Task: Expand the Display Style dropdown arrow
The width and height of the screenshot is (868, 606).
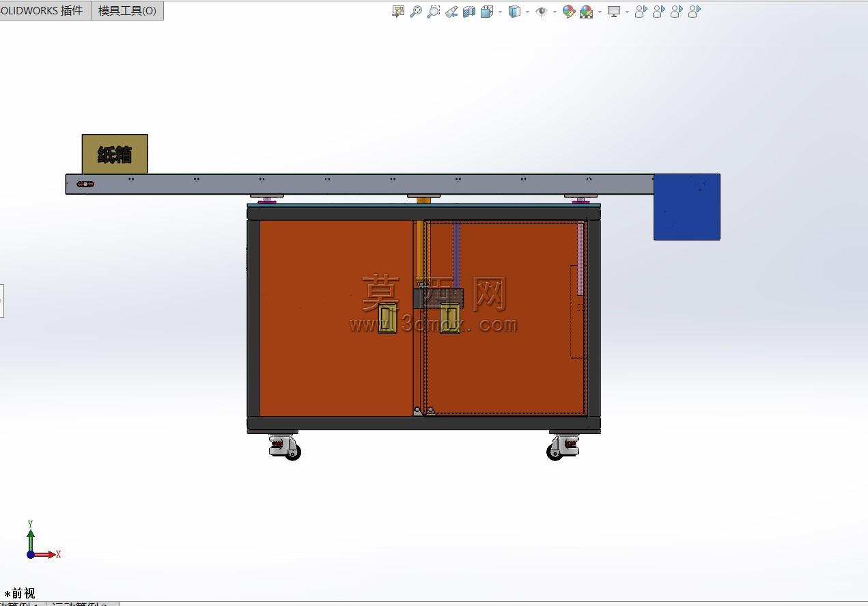Action: [x=527, y=12]
